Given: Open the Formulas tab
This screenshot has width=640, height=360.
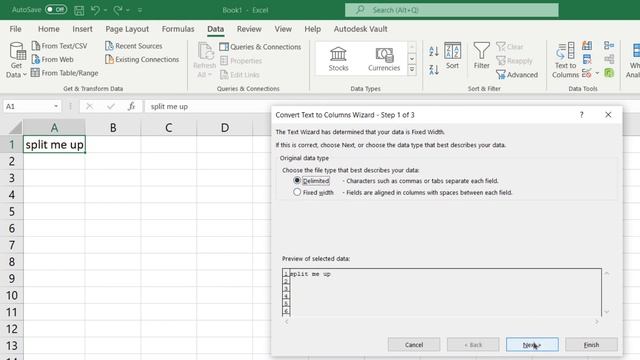Looking at the screenshot, I should (x=178, y=29).
